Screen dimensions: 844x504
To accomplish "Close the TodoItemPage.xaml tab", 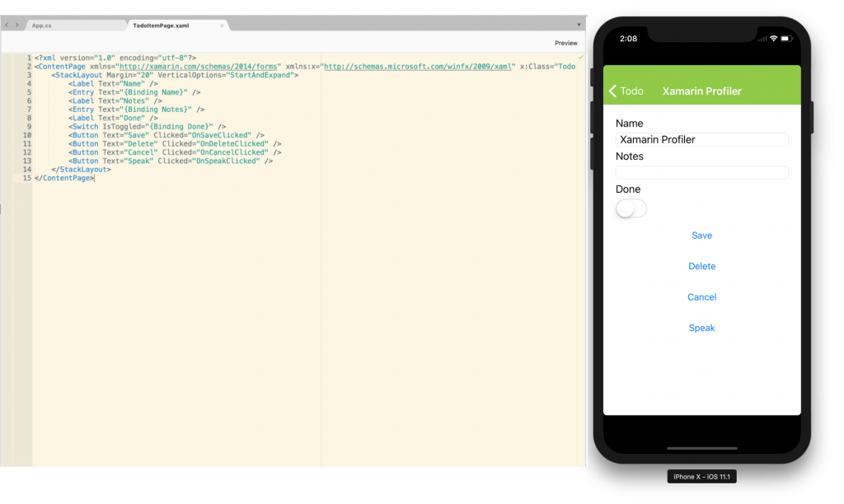I will 222,26.
